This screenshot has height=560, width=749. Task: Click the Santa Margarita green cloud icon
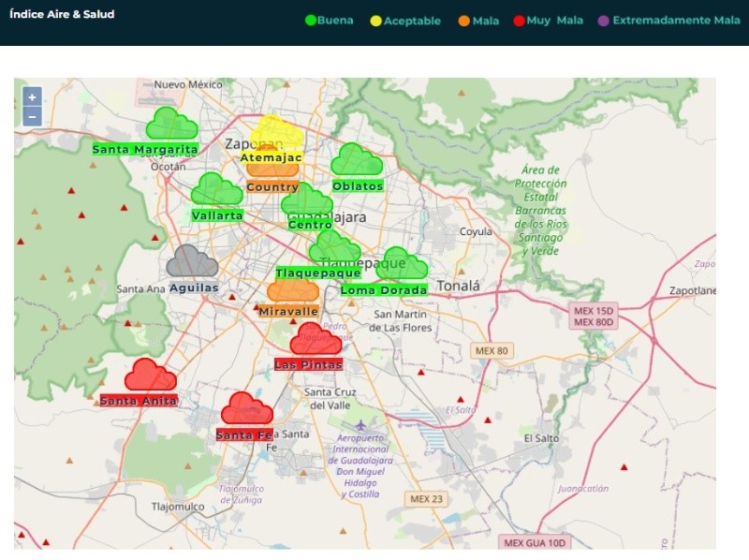point(170,124)
